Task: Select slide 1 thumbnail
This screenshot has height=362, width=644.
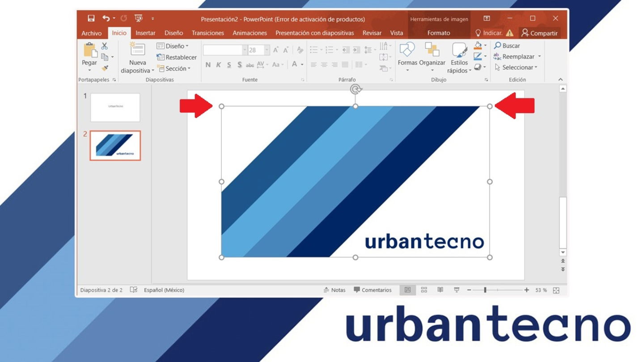Action: tap(115, 107)
